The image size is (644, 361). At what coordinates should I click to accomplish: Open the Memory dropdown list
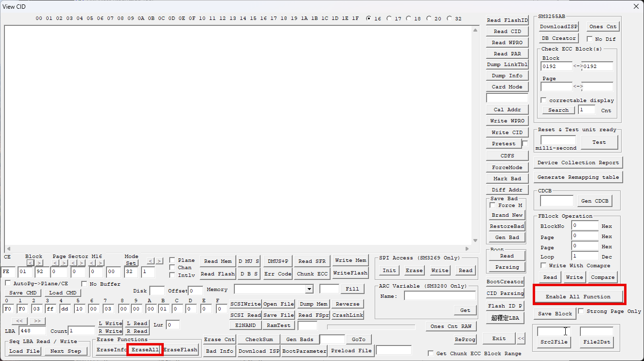(309, 290)
